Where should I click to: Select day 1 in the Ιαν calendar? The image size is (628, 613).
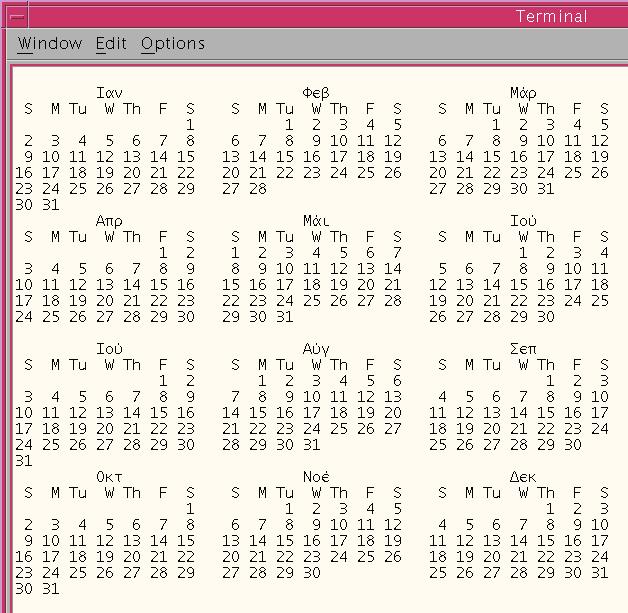190,125
